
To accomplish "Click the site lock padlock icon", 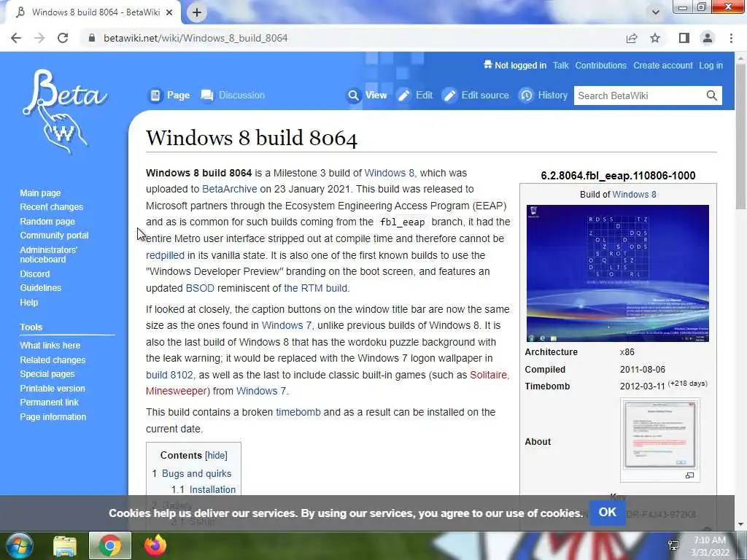I will (x=92, y=38).
